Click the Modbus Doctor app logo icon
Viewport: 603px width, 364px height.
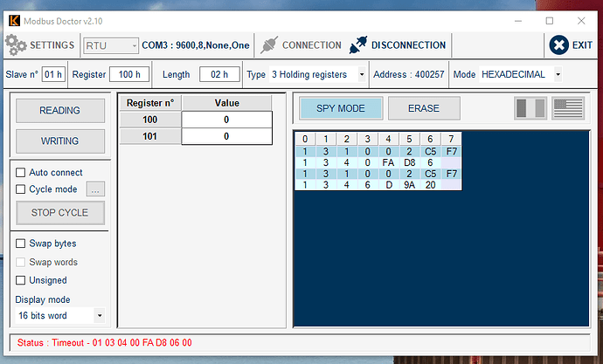coord(14,21)
